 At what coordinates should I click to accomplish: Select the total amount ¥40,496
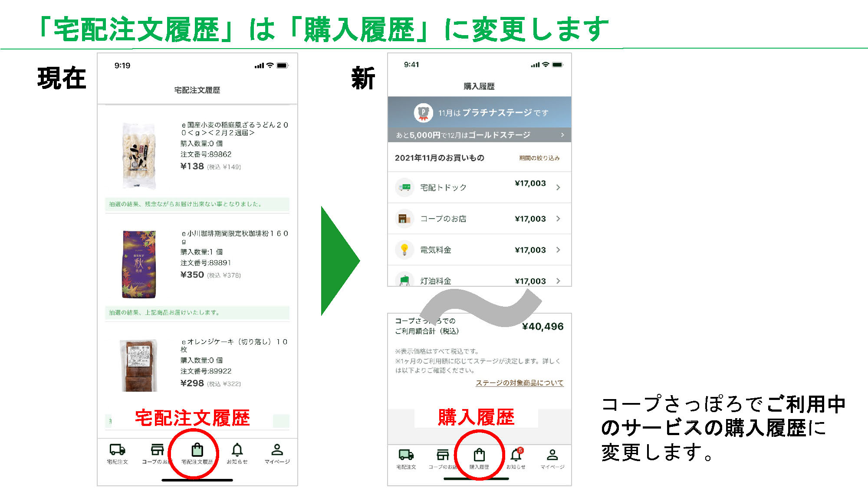click(542, 326)
